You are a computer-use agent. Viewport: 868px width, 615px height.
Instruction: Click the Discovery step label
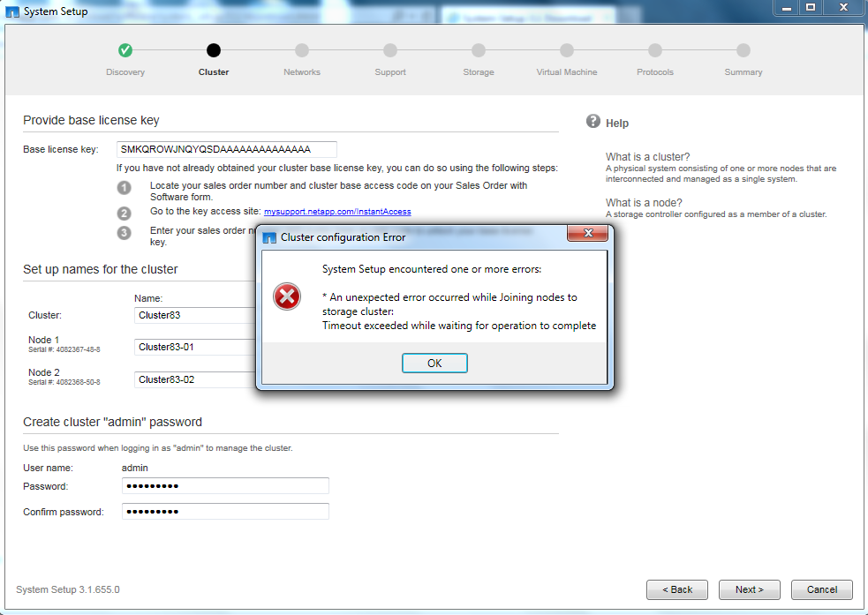tap(125, 71)
